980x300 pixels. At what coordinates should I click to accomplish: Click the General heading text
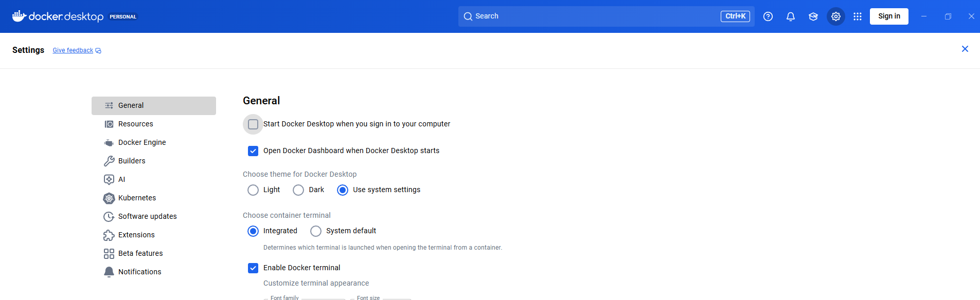[x=261, y=101]
